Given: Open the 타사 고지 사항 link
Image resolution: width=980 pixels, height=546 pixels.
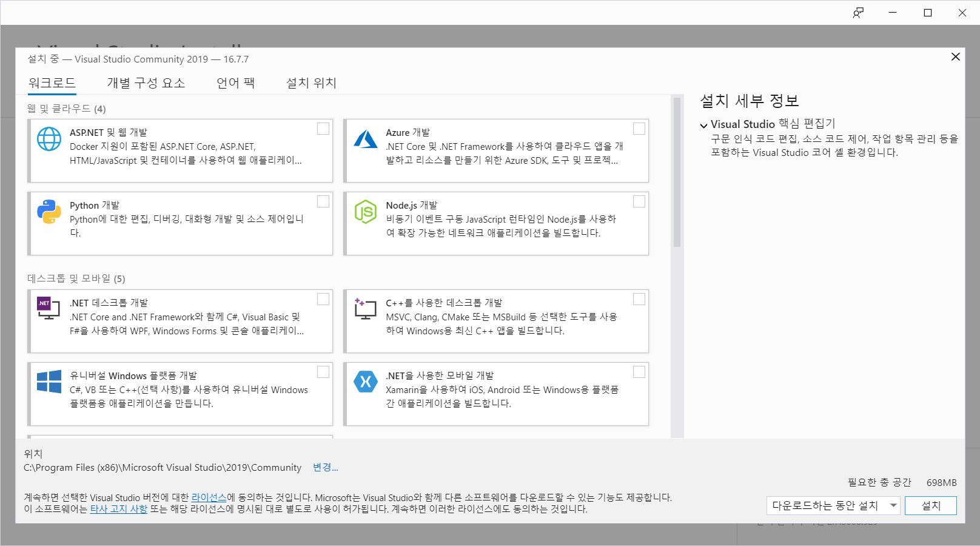Looking at the screenshot, I should pos(119,509).
